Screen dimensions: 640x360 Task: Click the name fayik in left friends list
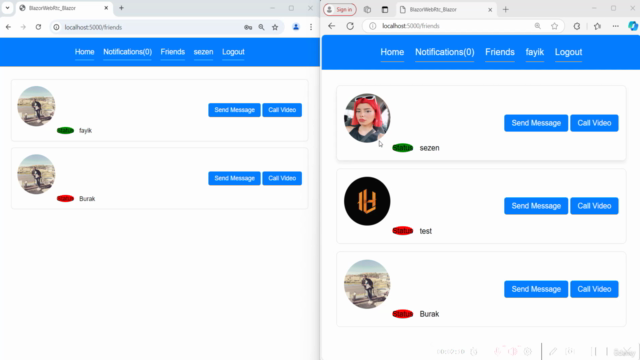(85, 131)
